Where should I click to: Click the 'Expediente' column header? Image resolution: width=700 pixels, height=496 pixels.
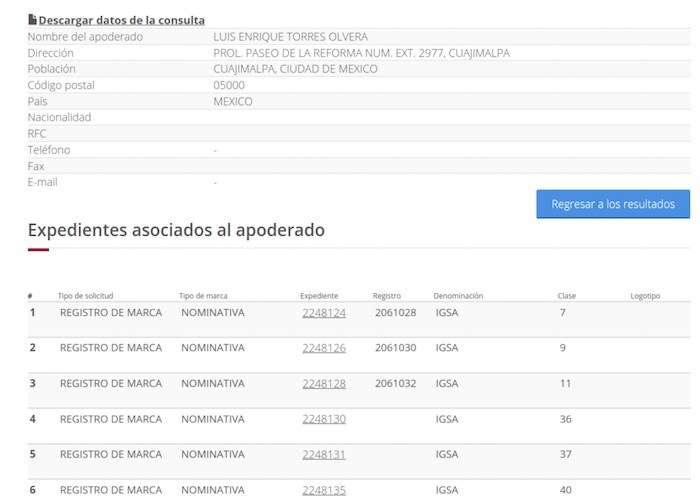(x=319, y=296)
